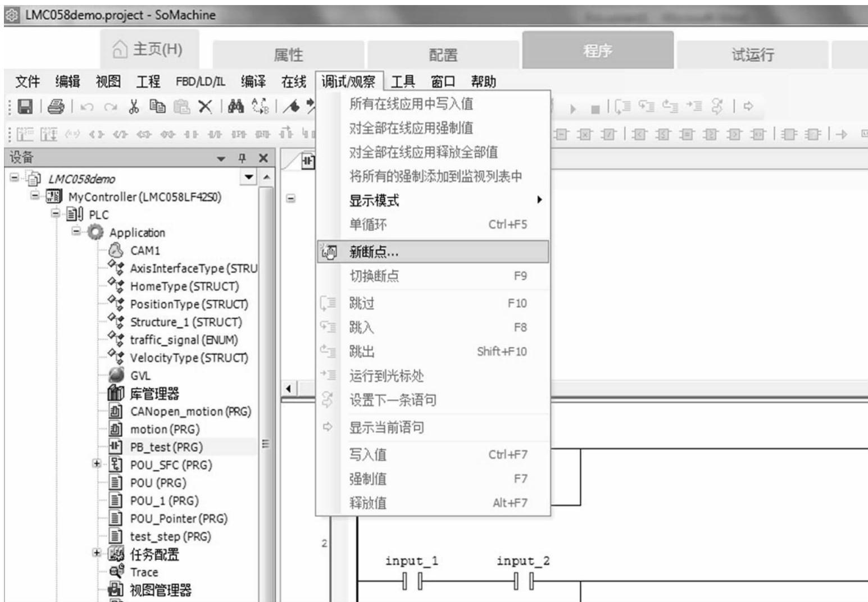Click the Delete X icon in toolbar
Viewport: 868px width, 602px height.
[x=205, y=106]
